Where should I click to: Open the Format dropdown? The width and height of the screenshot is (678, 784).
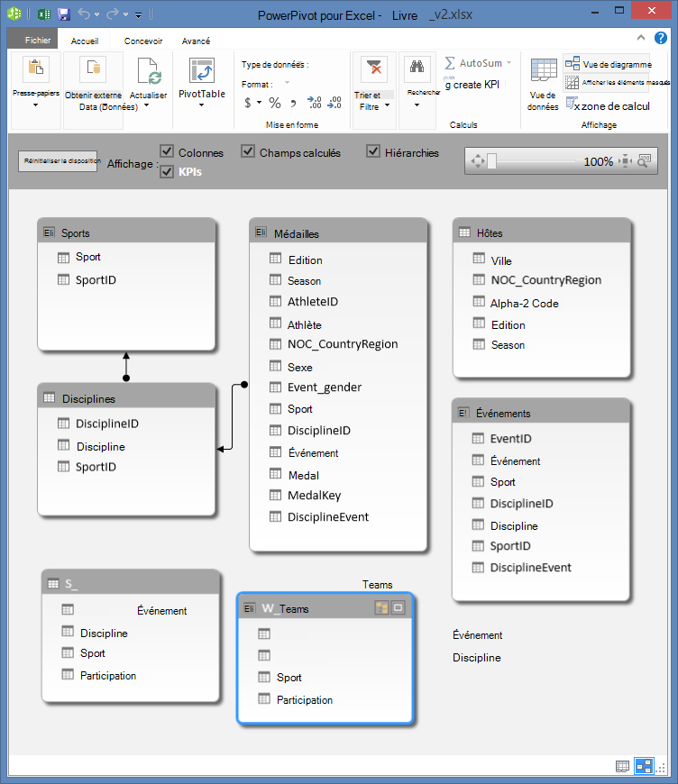(x=288, y=83)
